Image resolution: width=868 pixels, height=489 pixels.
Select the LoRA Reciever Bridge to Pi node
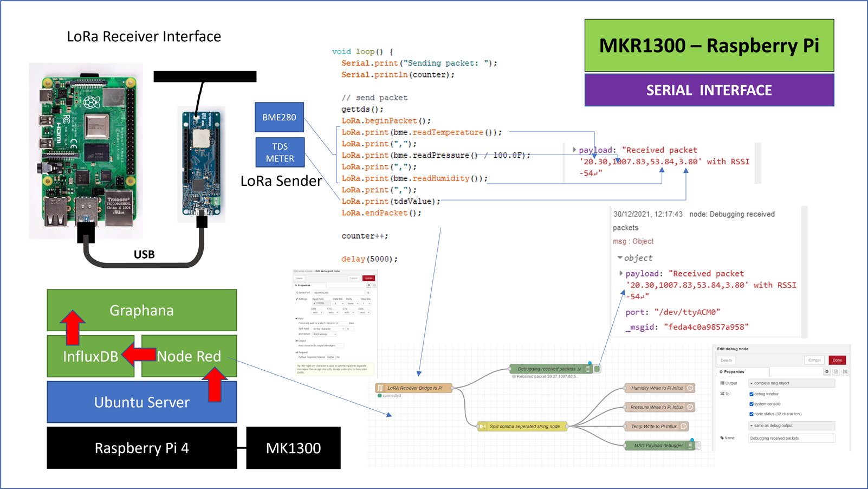[x=413, y=388]
